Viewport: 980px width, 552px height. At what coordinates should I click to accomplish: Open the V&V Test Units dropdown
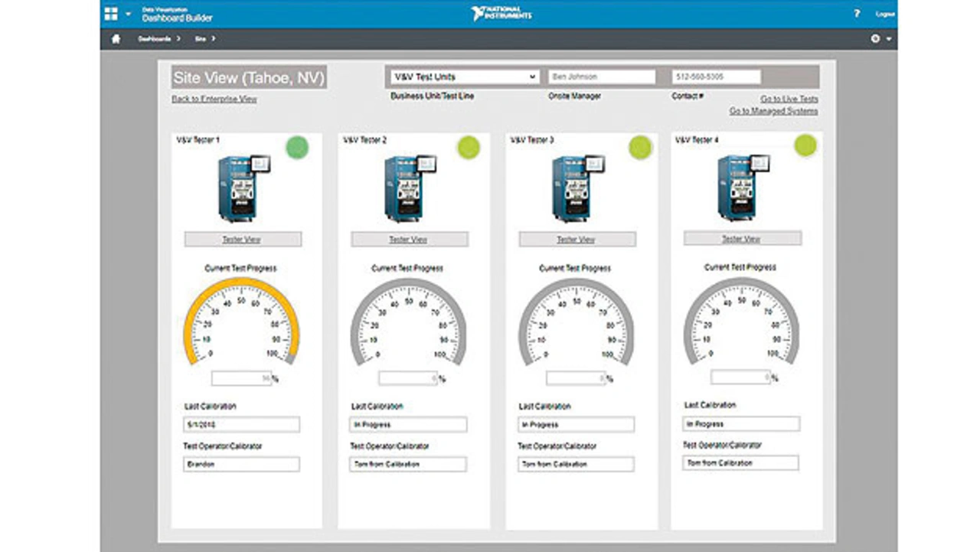(x=465, y=77)
